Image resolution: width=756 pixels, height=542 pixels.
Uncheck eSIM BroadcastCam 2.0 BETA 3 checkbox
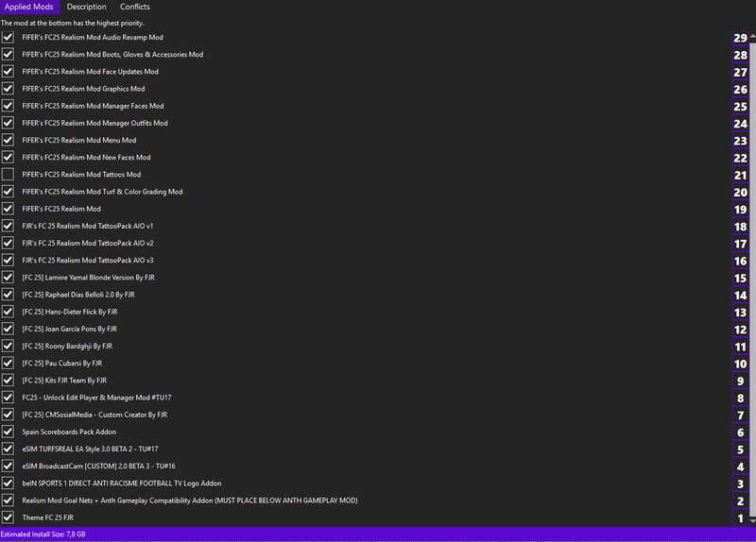click(x=8, y=466)
